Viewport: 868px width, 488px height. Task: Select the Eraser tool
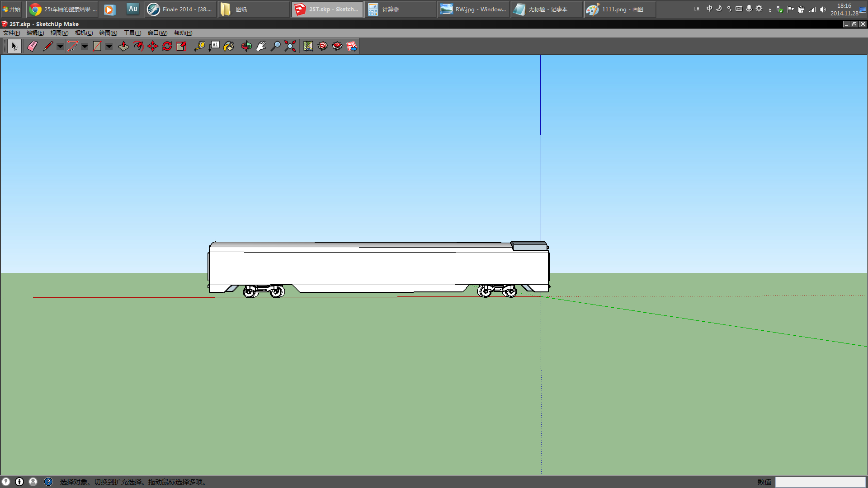tap(32, 46)
